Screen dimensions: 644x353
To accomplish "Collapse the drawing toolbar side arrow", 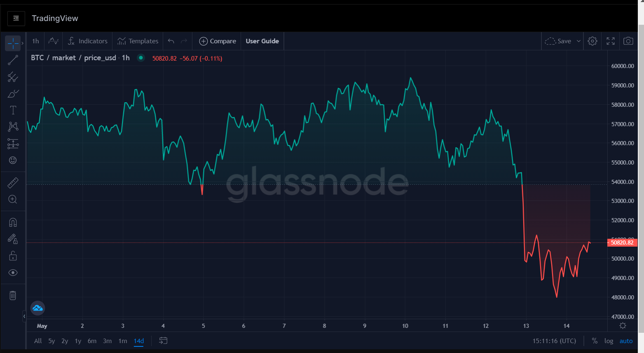I will pyautogui.click(x=24, y=316).
